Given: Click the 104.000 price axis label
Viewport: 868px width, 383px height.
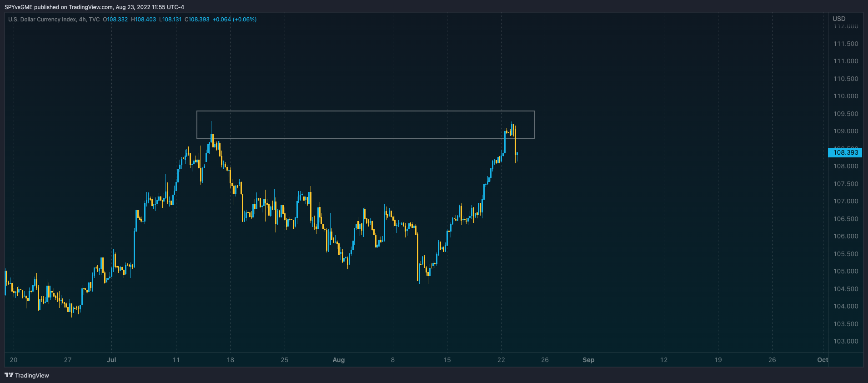Looking at the screenshot, I should click(846, 306).
